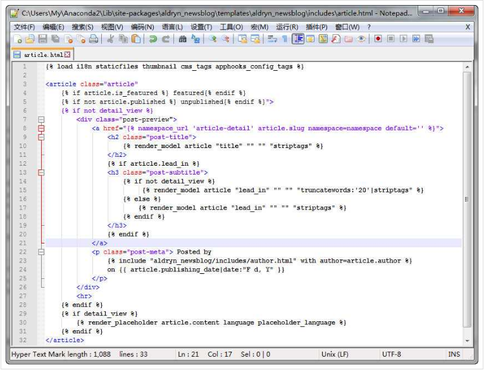Click UTF-8 encoding in the status bar

(x=392, y=354)
